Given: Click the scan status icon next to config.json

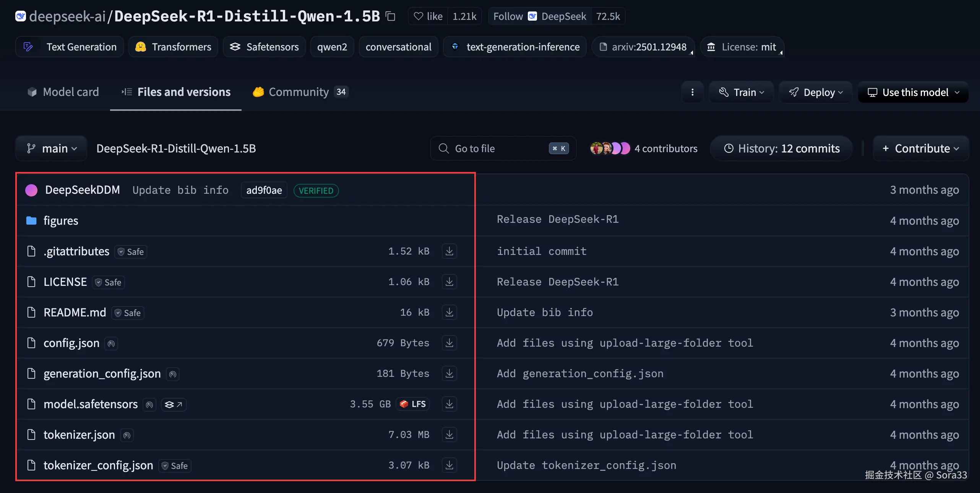Looking at the screenshot, I should point(111,344).
